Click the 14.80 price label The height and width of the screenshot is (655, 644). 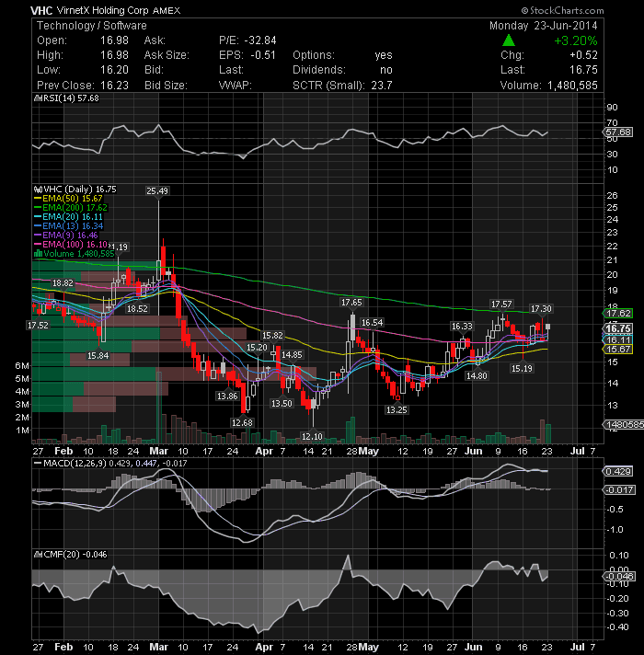(x=477, y=375)
